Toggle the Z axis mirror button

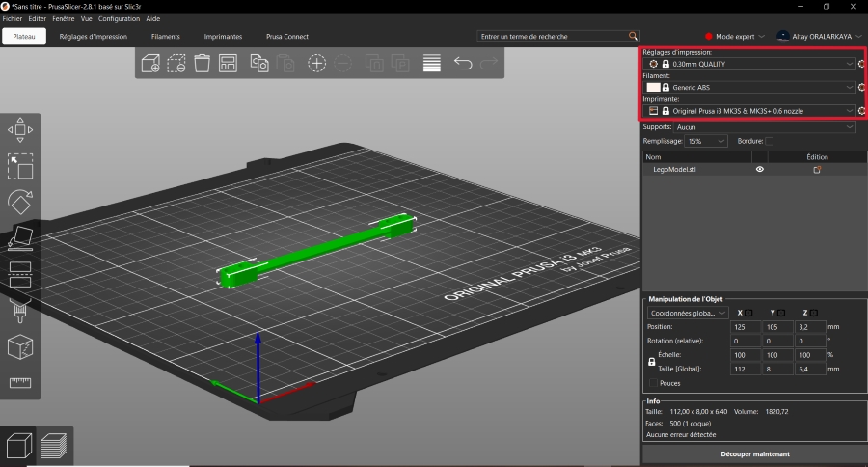tap(814, 313)
